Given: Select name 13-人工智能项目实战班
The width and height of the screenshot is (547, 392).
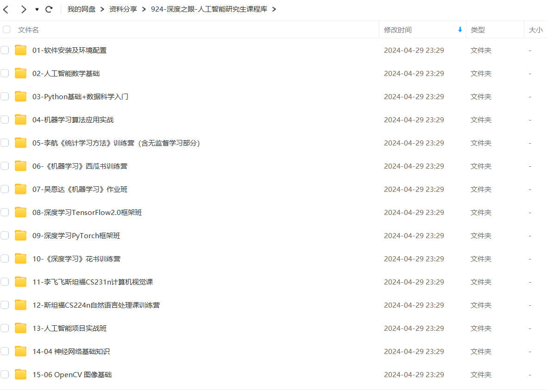Looking at the screenshot, I should 69,328.
